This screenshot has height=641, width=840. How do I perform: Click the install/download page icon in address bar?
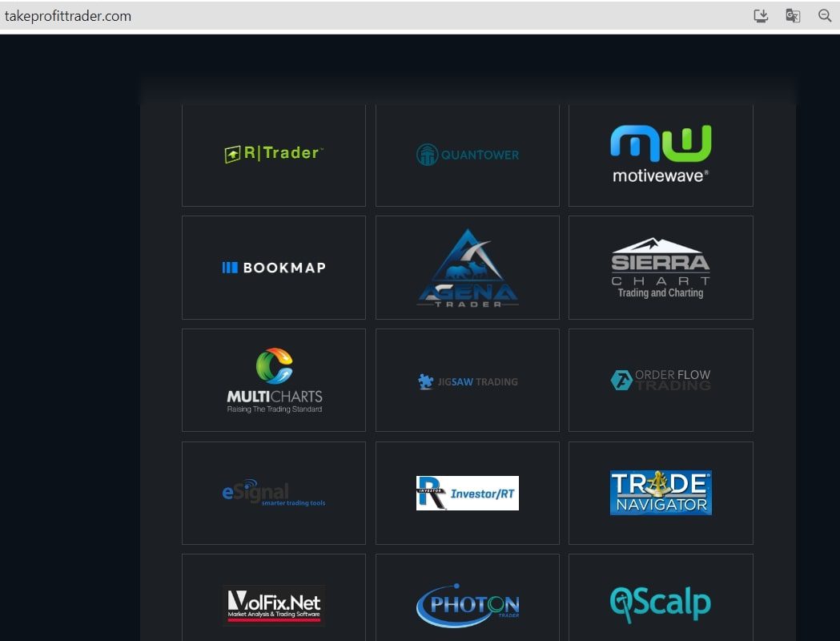(761, 15)
